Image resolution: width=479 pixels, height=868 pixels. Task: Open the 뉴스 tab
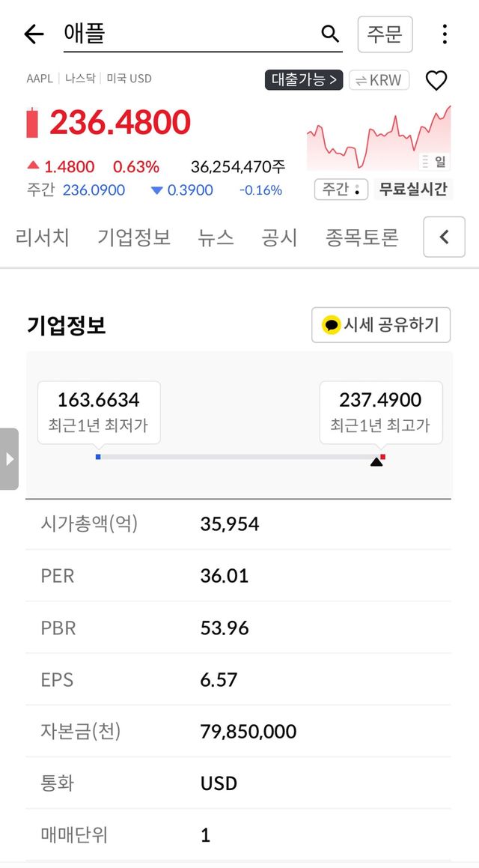(216, 237)
